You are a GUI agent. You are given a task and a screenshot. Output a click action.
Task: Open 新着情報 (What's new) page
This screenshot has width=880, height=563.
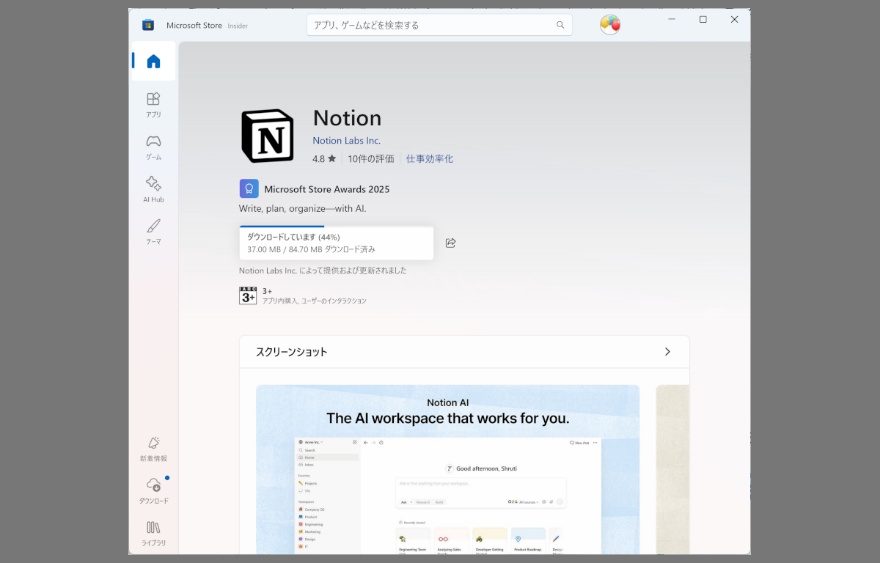point(153,447)
